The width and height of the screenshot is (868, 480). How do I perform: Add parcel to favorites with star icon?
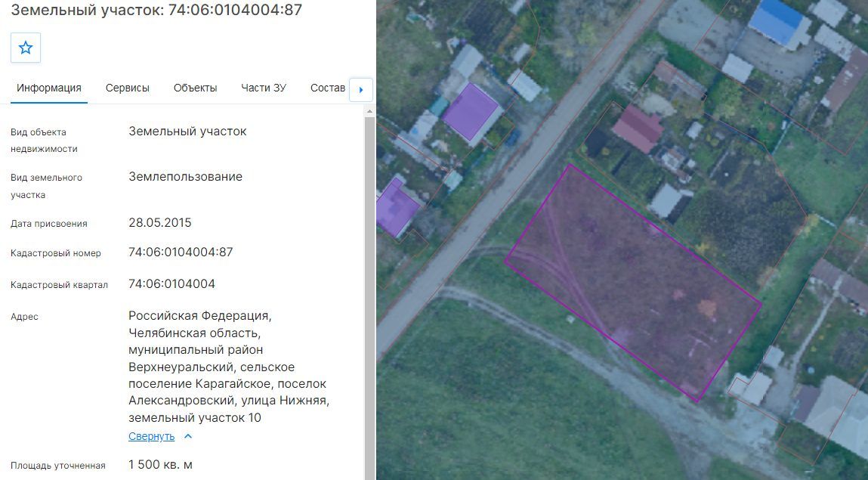point(26,48)
